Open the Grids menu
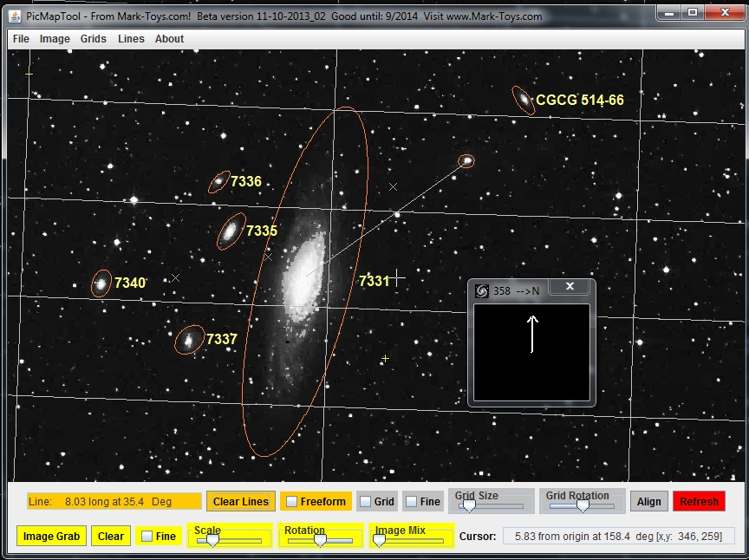 pos(94,39)
